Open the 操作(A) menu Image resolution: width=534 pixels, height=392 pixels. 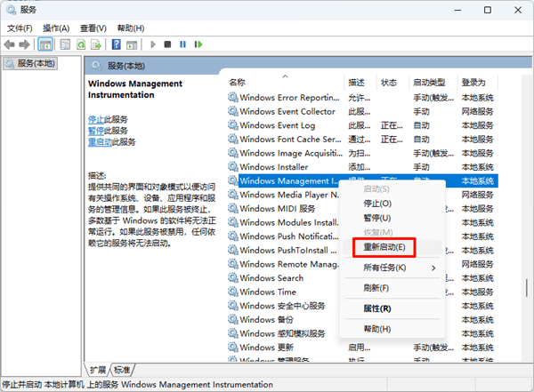(x=56, y=28)
